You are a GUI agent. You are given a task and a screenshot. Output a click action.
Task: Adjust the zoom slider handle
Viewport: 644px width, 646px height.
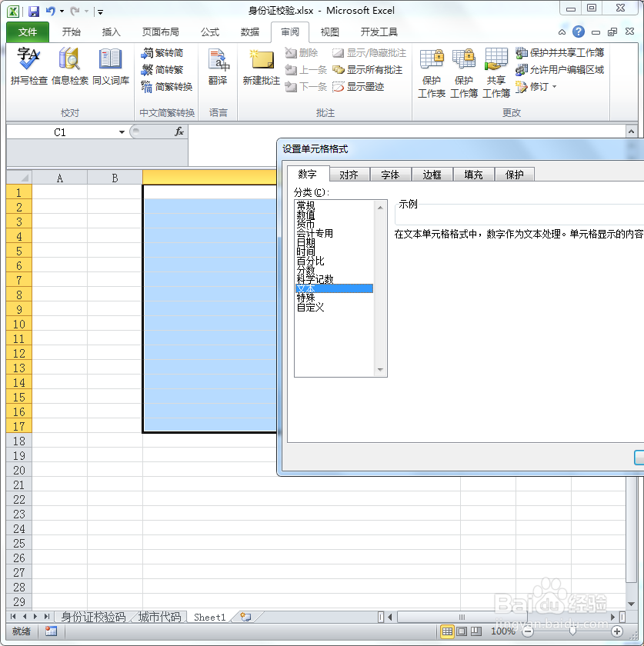pyautogui.click(x=572, y=631)
